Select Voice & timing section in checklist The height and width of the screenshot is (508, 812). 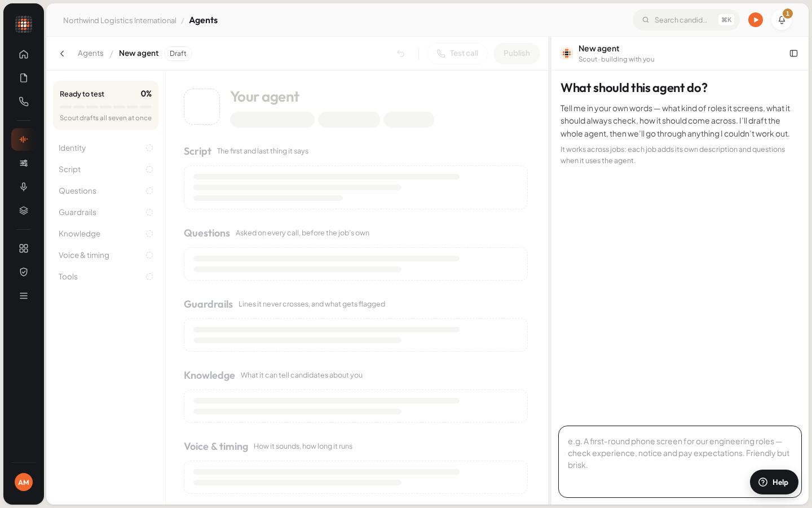[x=105, y=255]
